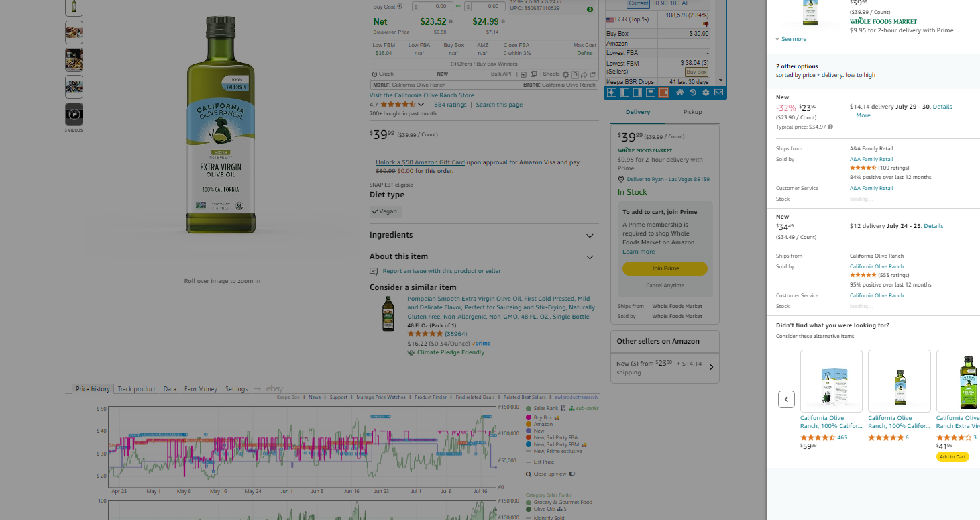Screen dimensions: 980x520
Task: Click the green link icon between cost fields
Action: pos(459,6)
